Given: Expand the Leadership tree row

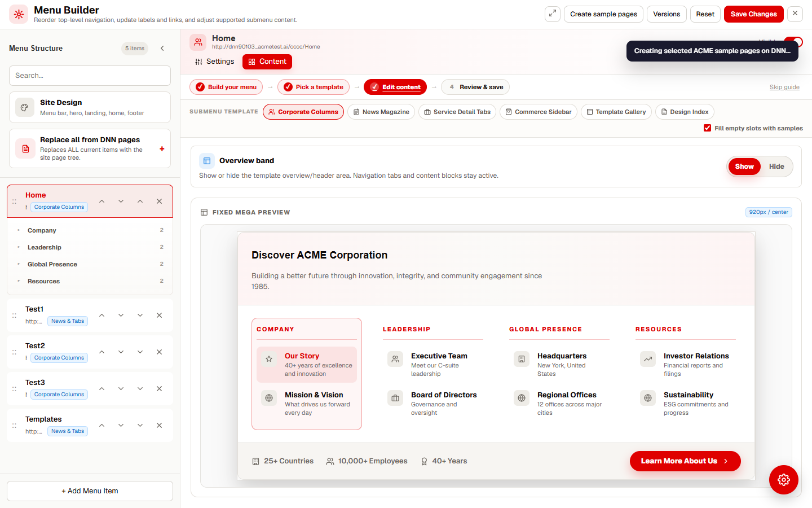Looking at the screenshot, I should [x=19, y=247].
